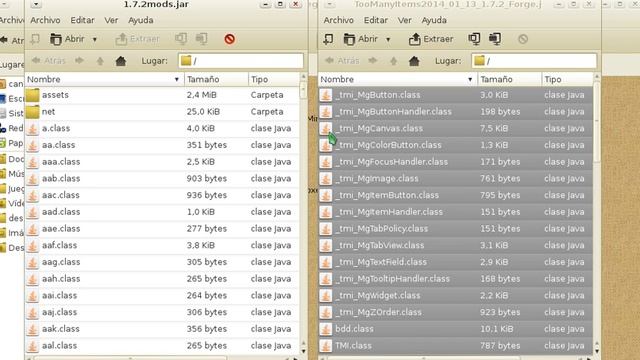Select aac.class file name
Image resolution: width=640 pixels, height=360 pixels.
coord(60,195)
